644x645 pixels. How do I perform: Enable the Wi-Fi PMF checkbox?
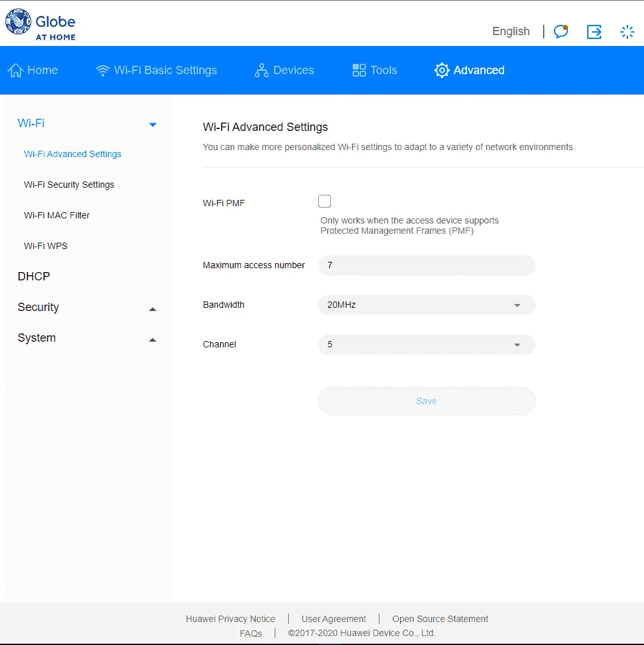[x=325, y=201]
